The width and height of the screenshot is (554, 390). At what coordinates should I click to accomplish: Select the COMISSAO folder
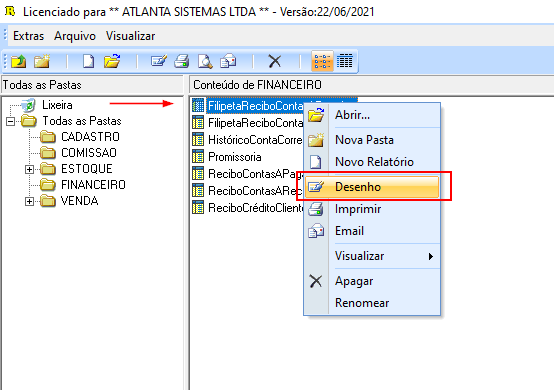click(89, 153)
